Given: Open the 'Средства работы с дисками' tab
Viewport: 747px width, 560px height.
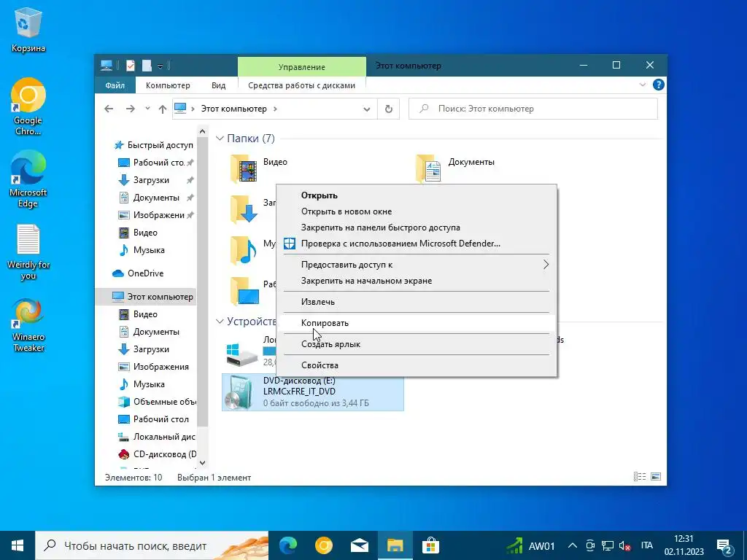Looking at the screenshot, I should 301,85.
